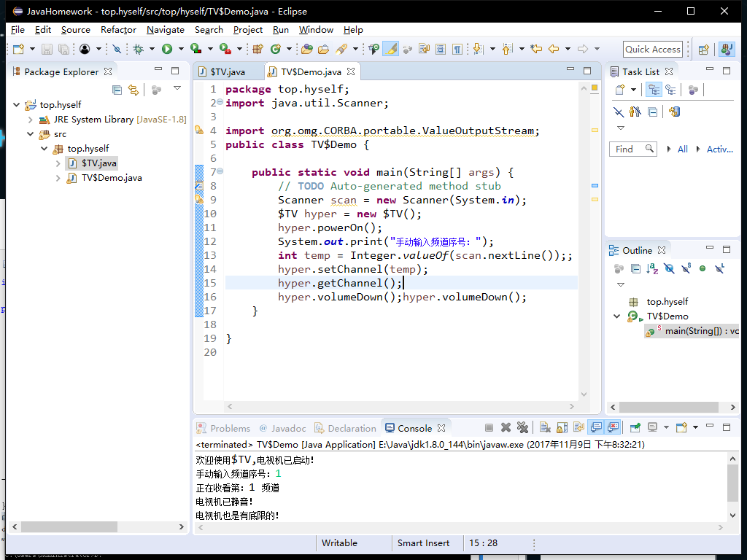
Task: Toggle Hide Static Members in Outline
Action: click(686, 268)
